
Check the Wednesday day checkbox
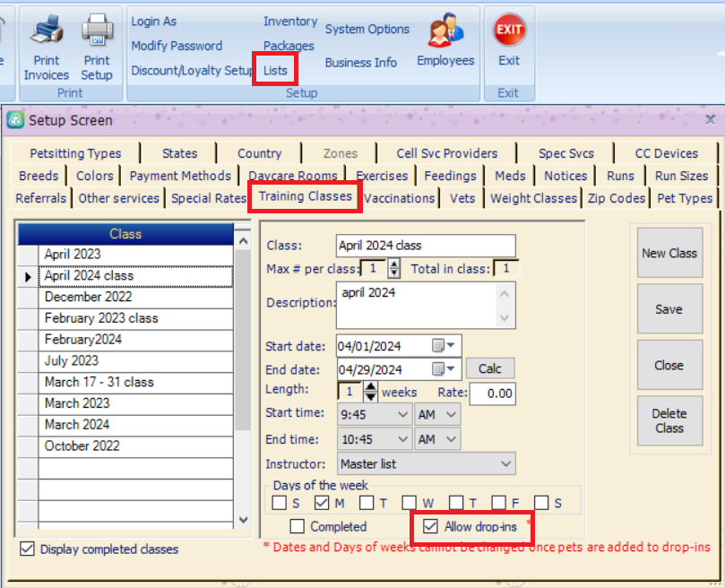[x=410, y=503]
